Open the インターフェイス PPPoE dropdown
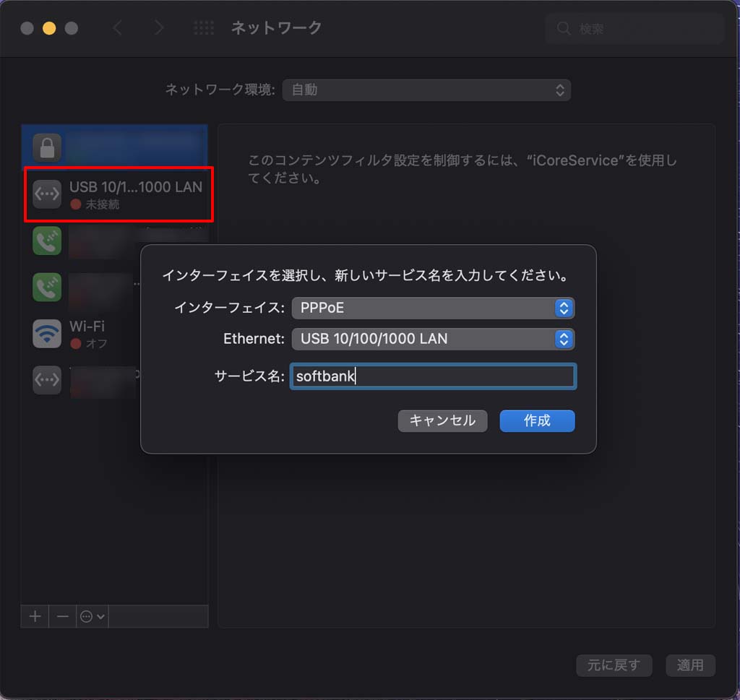The image size is (740, 700). pos(433,308)
